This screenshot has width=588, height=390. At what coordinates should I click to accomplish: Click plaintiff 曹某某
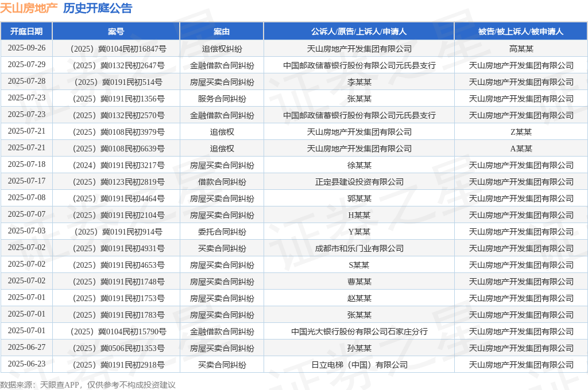(x=359, y=282)
